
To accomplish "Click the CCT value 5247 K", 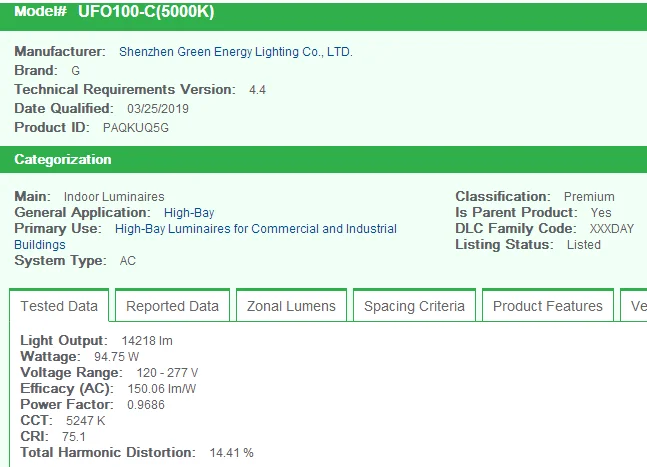I will click(x=86, y=421).
